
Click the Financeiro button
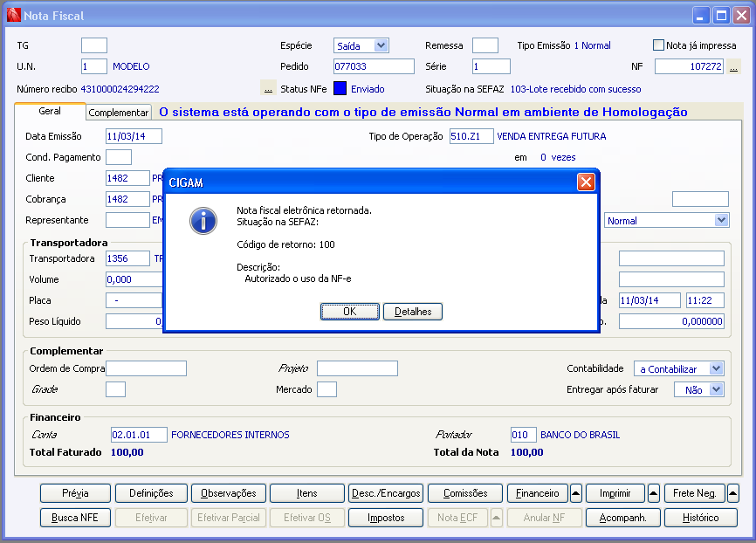click(x=538, y=493)
